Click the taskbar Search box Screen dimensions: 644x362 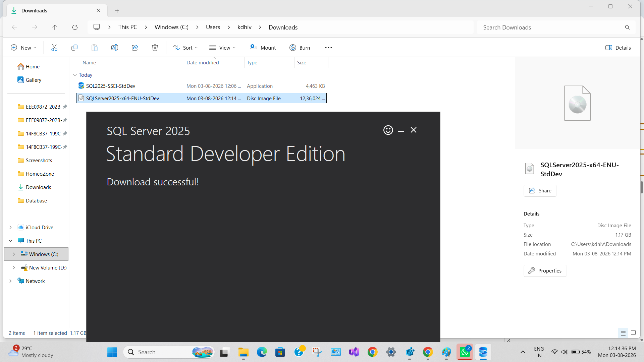pyautogui.click(x=169, y=352)
